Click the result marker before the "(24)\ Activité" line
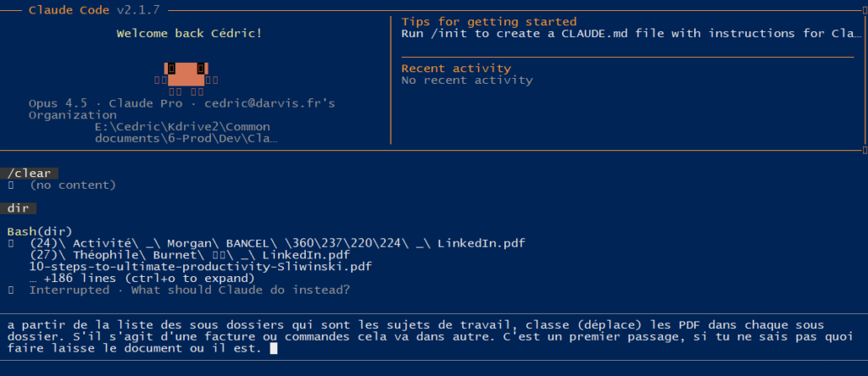This screenshot has height=376, width=868. 11,243
